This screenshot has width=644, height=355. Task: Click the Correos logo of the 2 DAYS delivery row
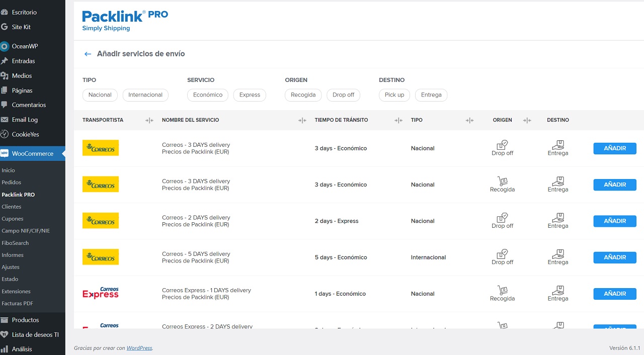coord(101,221)
